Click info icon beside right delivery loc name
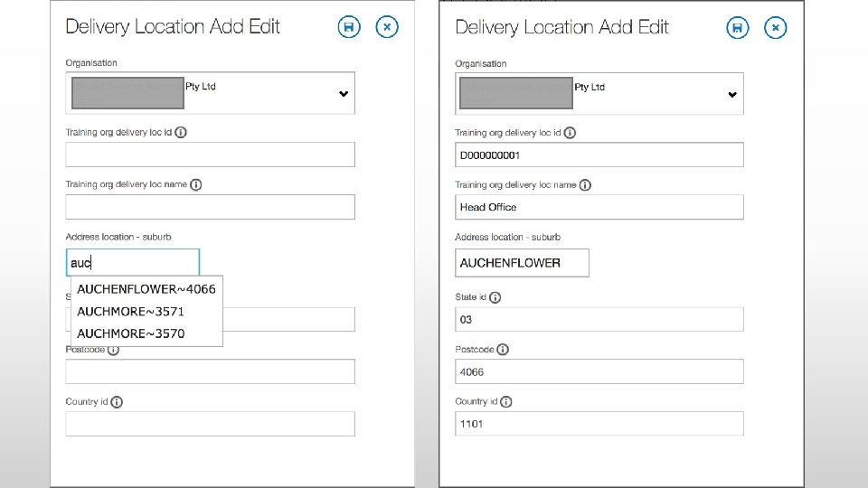Viewport: 868px width, 488px height. pos(585,185)
